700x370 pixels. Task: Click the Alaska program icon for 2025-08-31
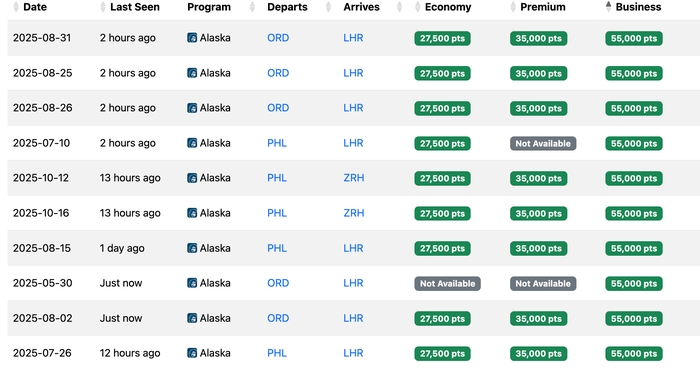coord(192,38)
